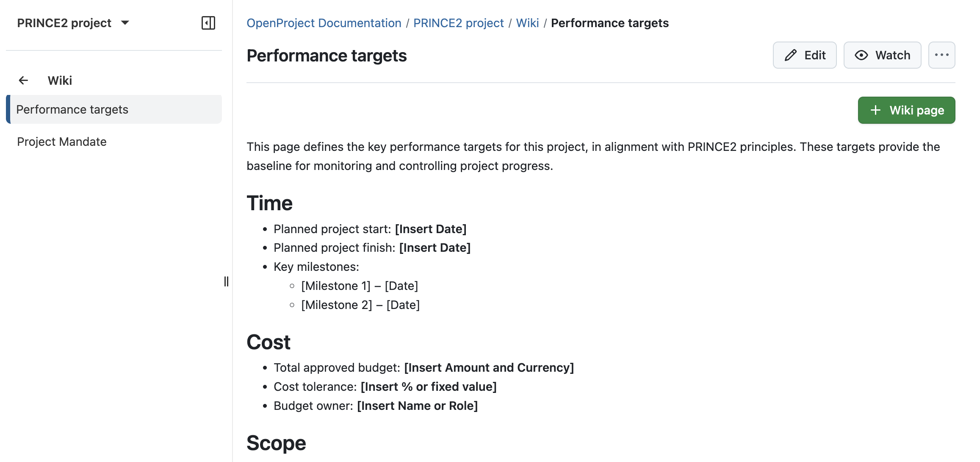Click the pencil icon on Edit button
Viewport: 980px width, 462px height.
tap(789, 55)
